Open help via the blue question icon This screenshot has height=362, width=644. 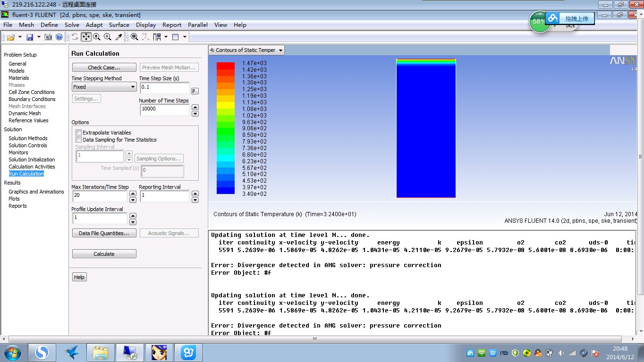click(59, 37)
